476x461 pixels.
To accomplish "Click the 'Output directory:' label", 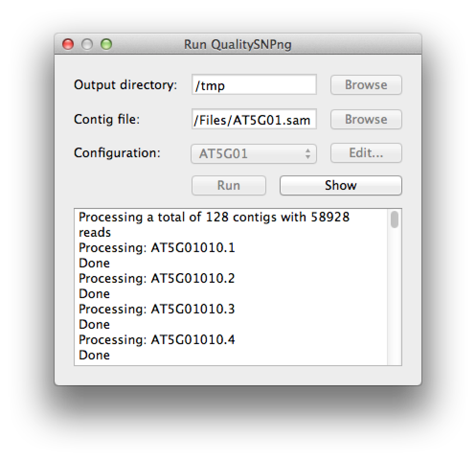I will point(125,85).
